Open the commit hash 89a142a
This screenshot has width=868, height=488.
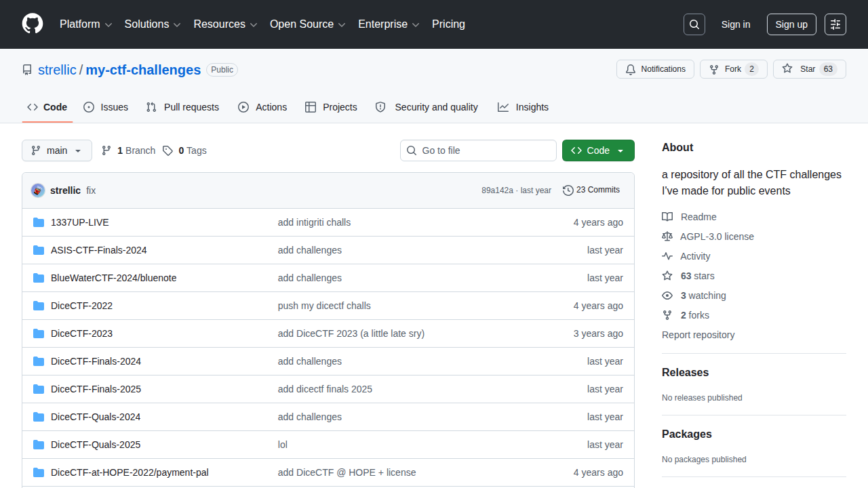click(497, 190)
